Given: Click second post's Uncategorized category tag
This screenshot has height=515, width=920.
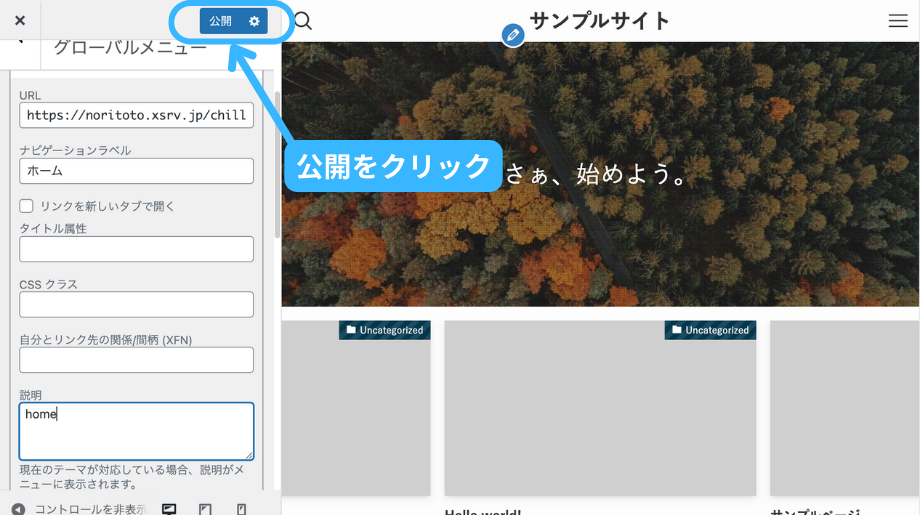Looking at the screenshot, I should tap(710, 330).
